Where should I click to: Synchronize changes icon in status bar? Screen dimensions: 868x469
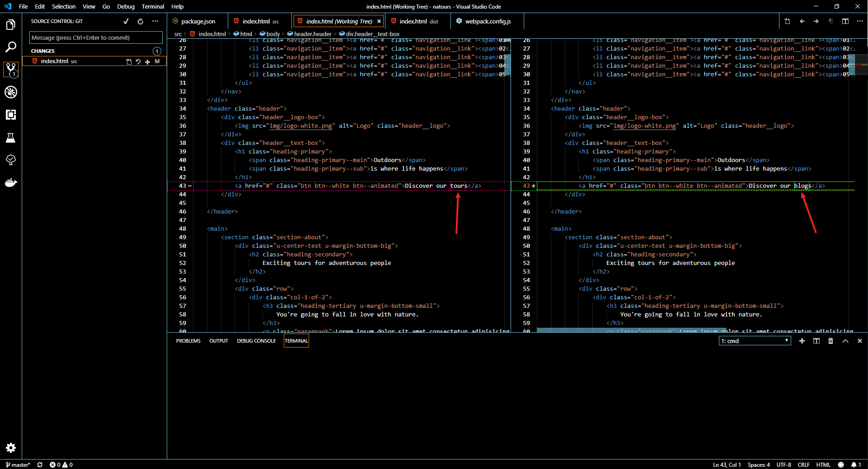[x=40, y=464]
